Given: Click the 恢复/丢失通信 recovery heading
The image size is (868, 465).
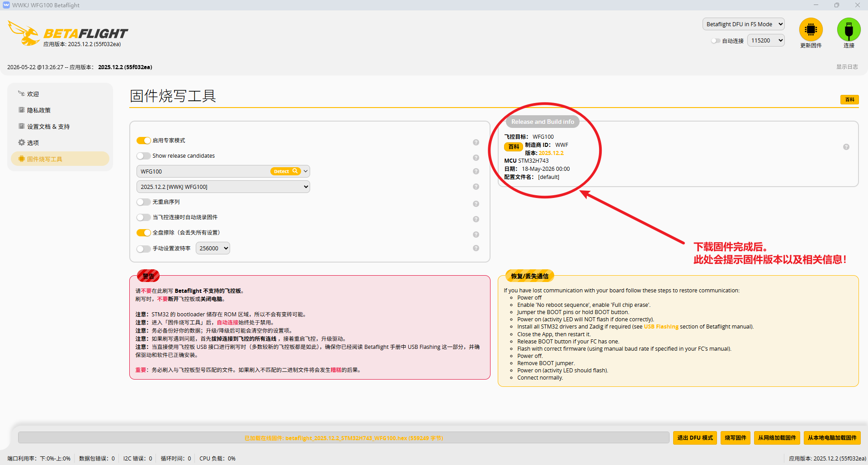Looking at the screenshot, I should point(529,276).
